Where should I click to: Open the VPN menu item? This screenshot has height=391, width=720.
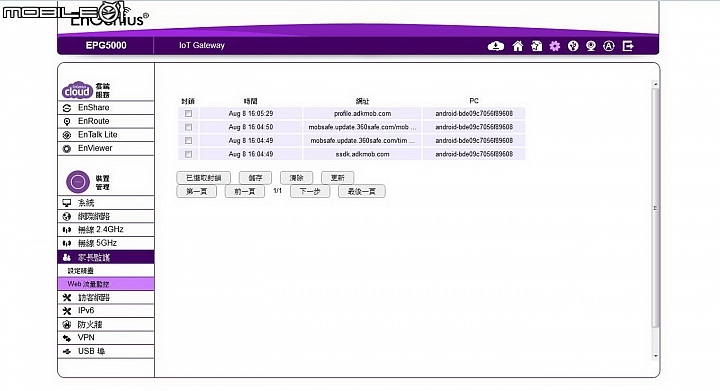[106, 338]
